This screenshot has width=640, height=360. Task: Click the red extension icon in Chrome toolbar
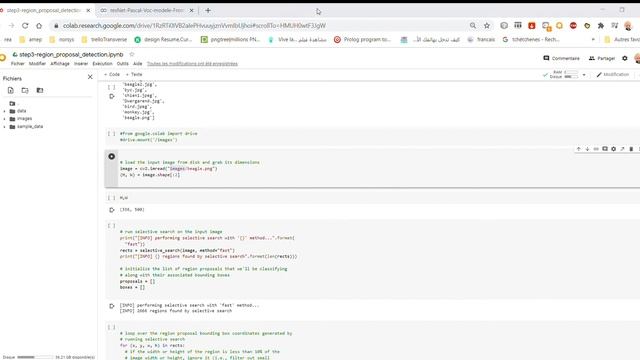pyautogui.click(x=531, y=25)
